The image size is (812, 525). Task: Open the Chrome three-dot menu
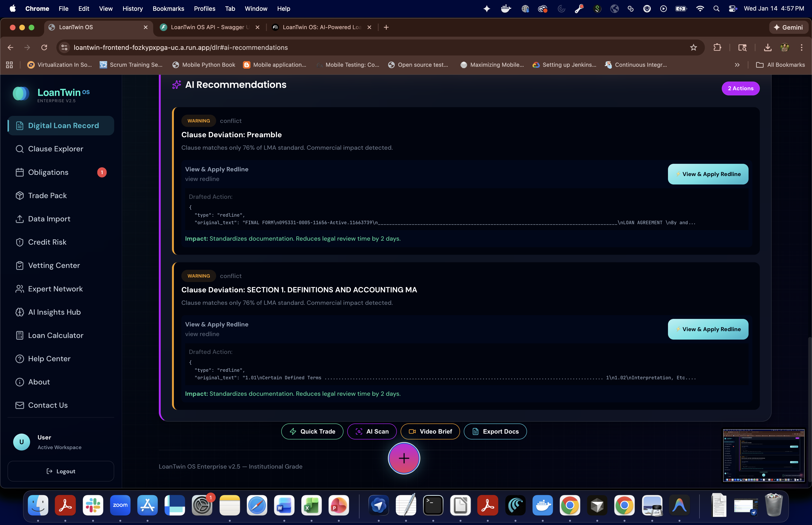(x=801, y=47)
